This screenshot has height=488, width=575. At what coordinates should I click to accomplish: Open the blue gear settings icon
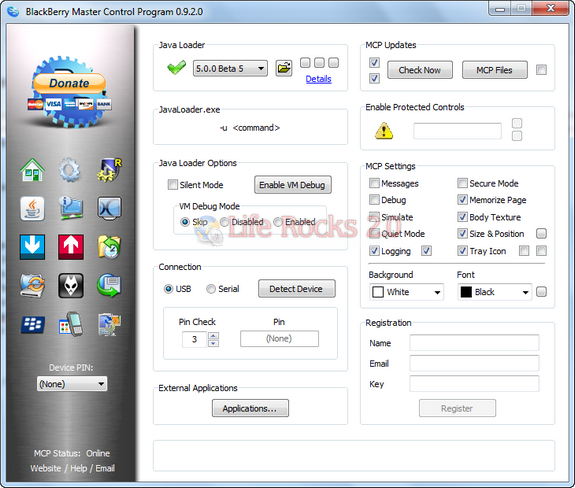(x=70, y=170)
